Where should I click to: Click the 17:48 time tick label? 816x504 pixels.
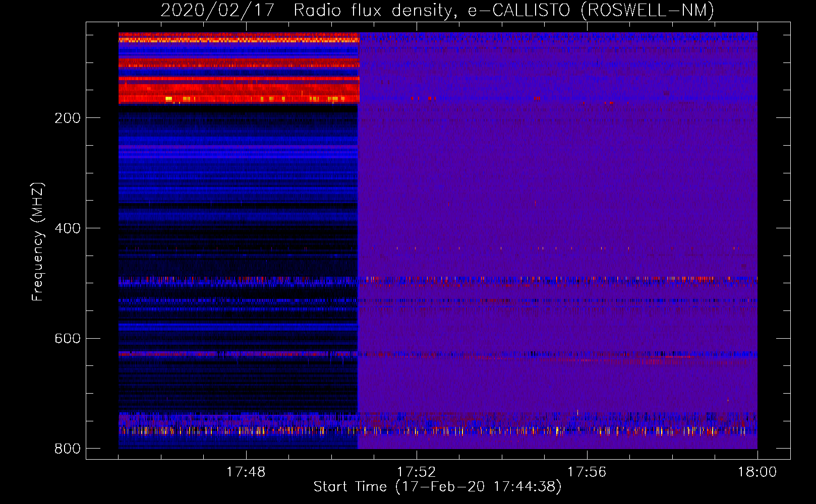click(x=246, y=472)
